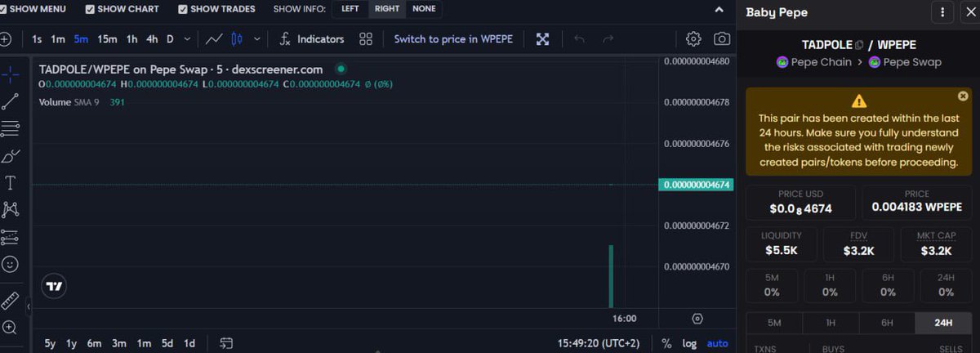Toggle log scale on the chart
The width and height of the screenshot is (980, 353).
click(x=690, y=343)
